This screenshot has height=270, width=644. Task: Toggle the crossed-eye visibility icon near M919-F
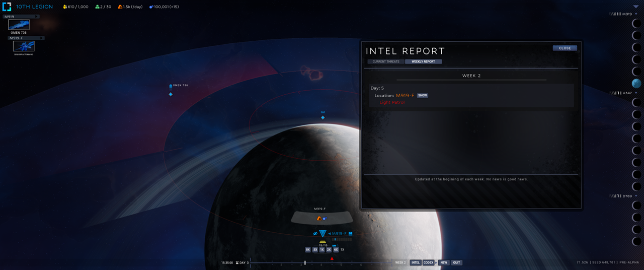[315, 234]
